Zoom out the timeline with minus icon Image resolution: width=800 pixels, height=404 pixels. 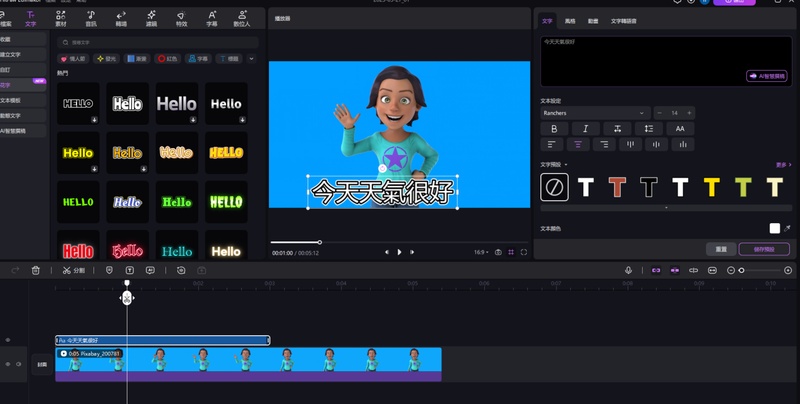click(x=731, y=270)
